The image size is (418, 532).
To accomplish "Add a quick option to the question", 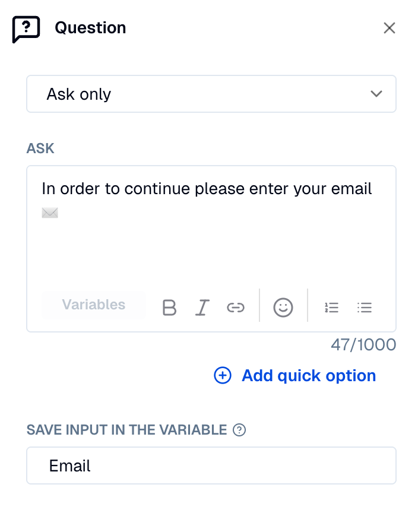I will 308,375.
